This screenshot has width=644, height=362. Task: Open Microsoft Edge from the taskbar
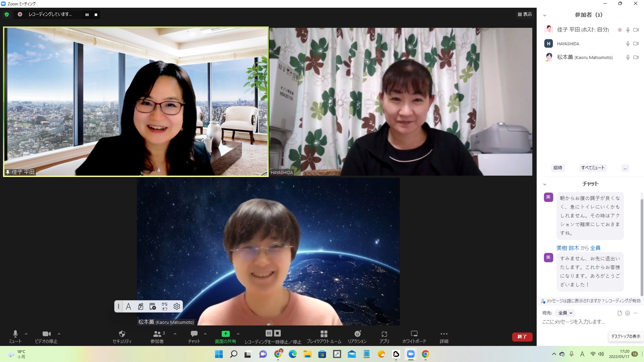click(x=292, y=354)
